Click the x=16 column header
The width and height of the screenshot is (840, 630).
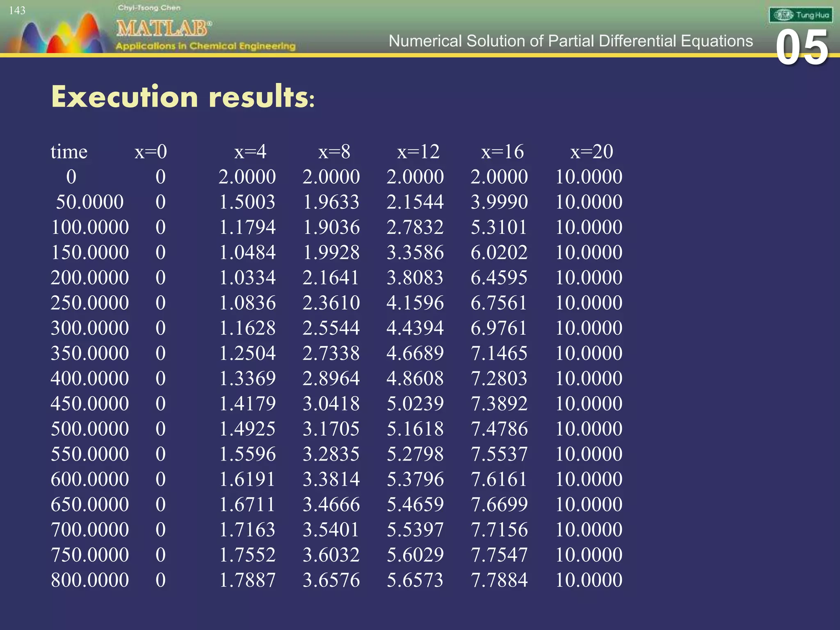pos(502,152)
